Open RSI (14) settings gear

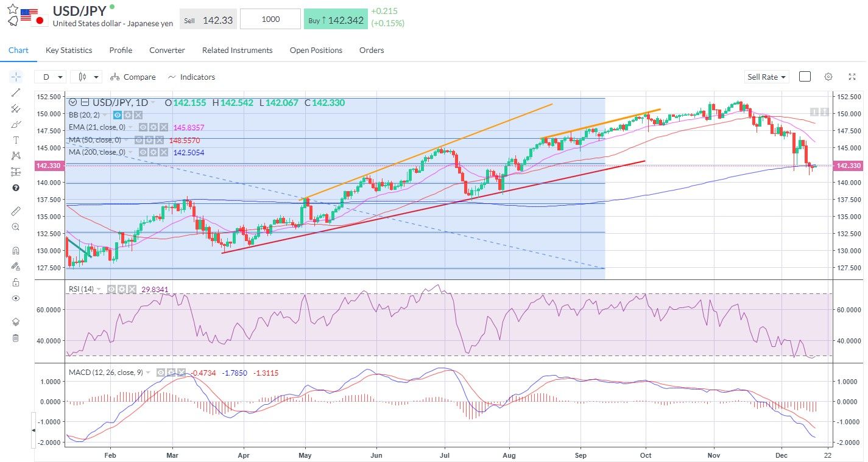122,289
